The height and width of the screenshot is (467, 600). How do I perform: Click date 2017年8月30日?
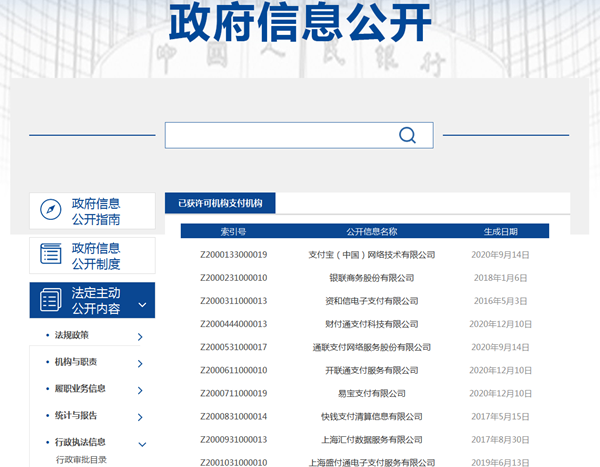tap(500, 439)
